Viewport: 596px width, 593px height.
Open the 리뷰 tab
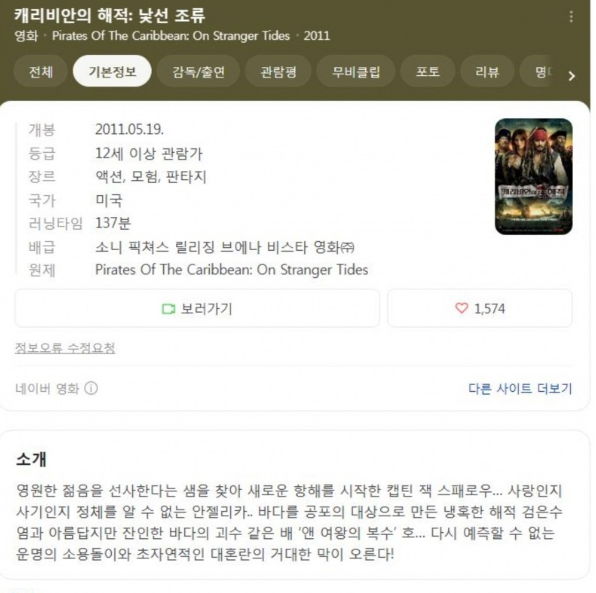[487, 71]
